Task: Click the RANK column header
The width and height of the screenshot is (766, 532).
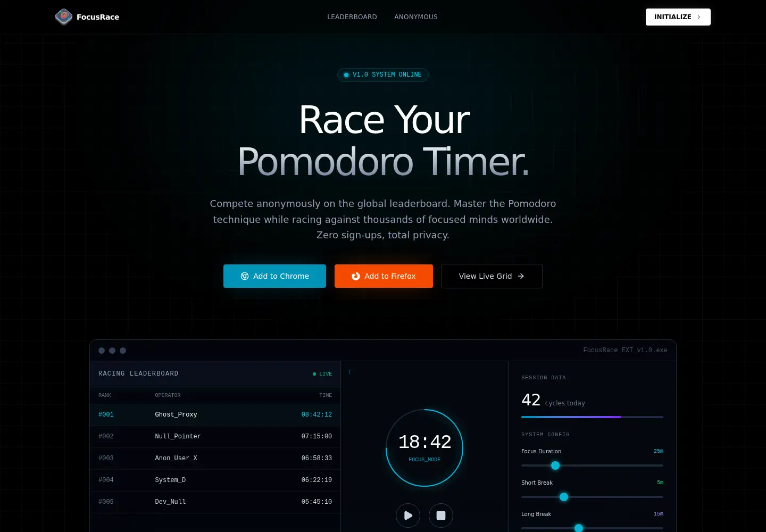Action: 105,395
